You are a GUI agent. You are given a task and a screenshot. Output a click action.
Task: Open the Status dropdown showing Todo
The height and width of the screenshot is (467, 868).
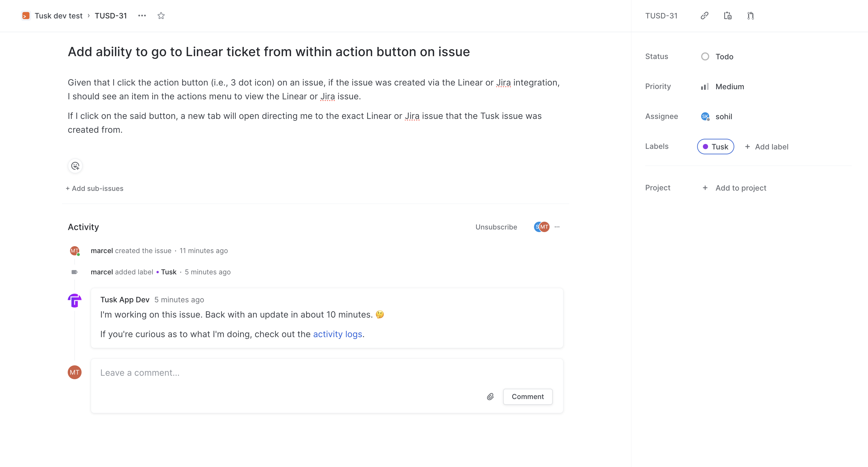tap(717, 56)
